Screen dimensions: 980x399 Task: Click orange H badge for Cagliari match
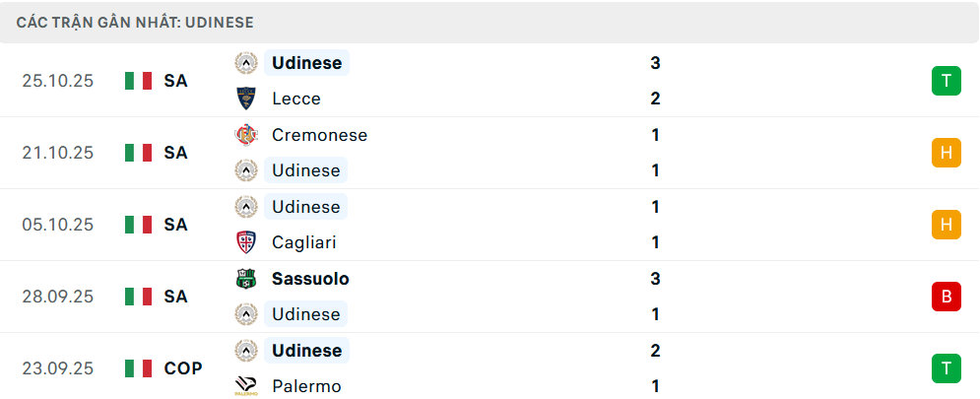tap(946, 225)
